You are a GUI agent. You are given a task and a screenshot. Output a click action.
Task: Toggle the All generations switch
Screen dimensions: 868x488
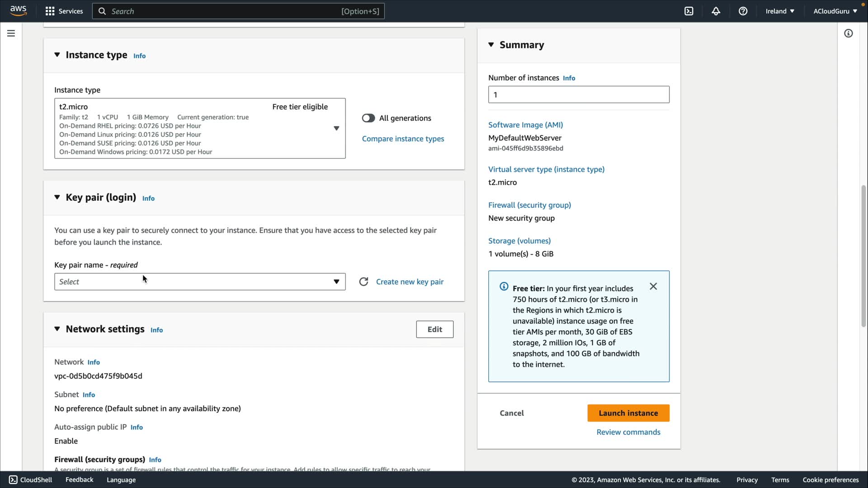tap(368, 118)
